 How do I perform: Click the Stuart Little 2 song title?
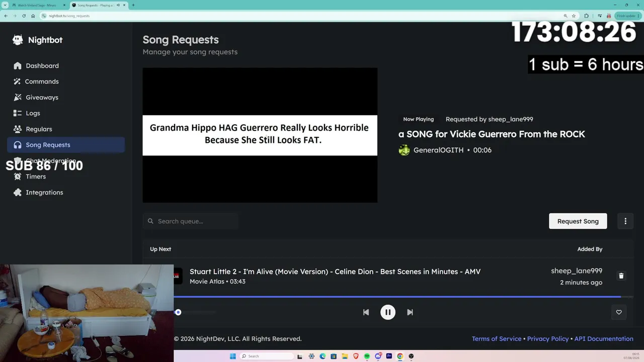click(335, 271)
